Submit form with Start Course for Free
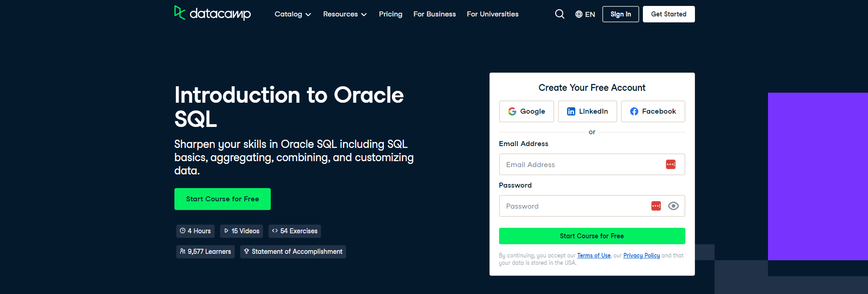This screenshot has width=868, height=294. tap(592, 236)
